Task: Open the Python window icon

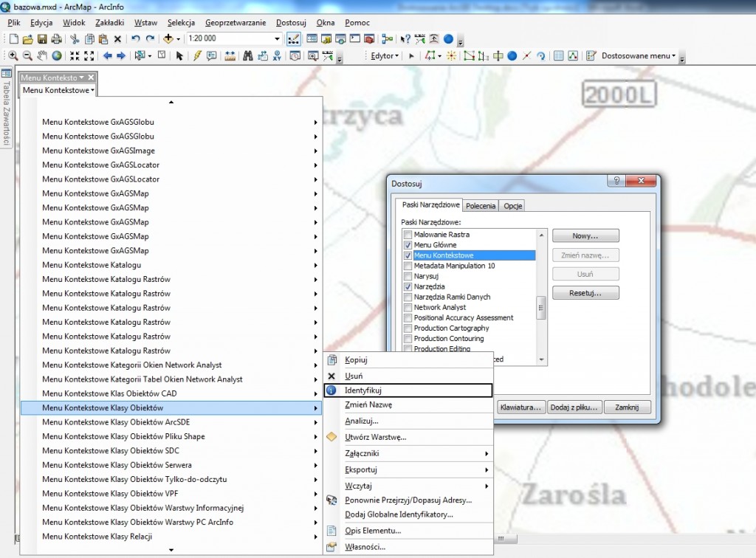Action: pyautogui.click(x=355, y=39)
